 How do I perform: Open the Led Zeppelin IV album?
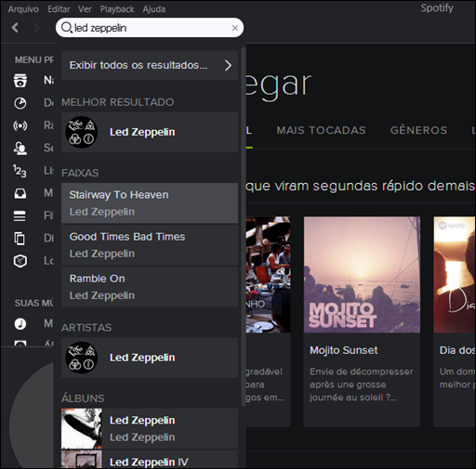point(150,460)
